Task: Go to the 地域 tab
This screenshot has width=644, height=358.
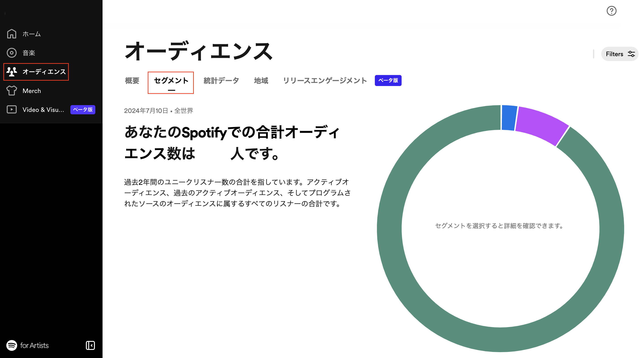Action: point(261,81)
